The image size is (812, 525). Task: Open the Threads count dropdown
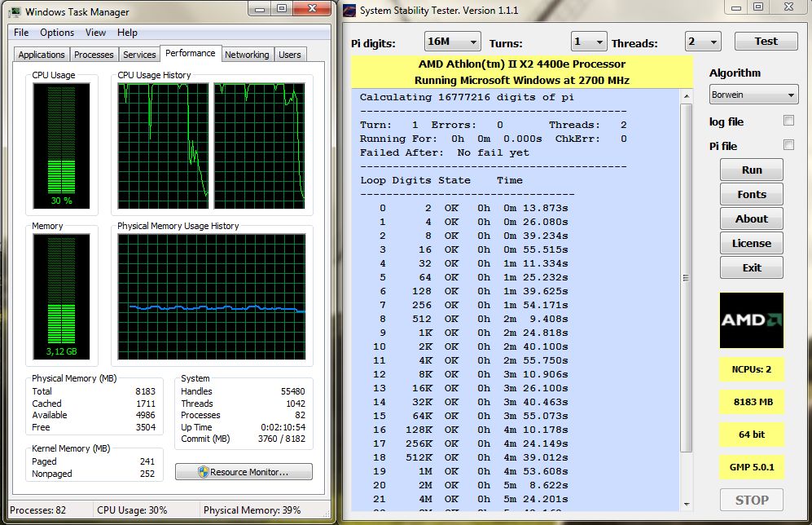[703, 42]
